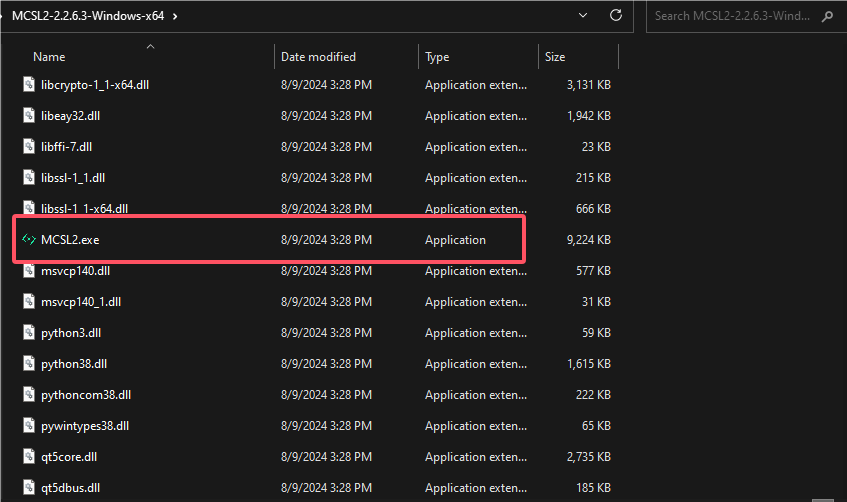
Task: Click the libeay32.dll file icon
Action: click(x=29, y=115)
